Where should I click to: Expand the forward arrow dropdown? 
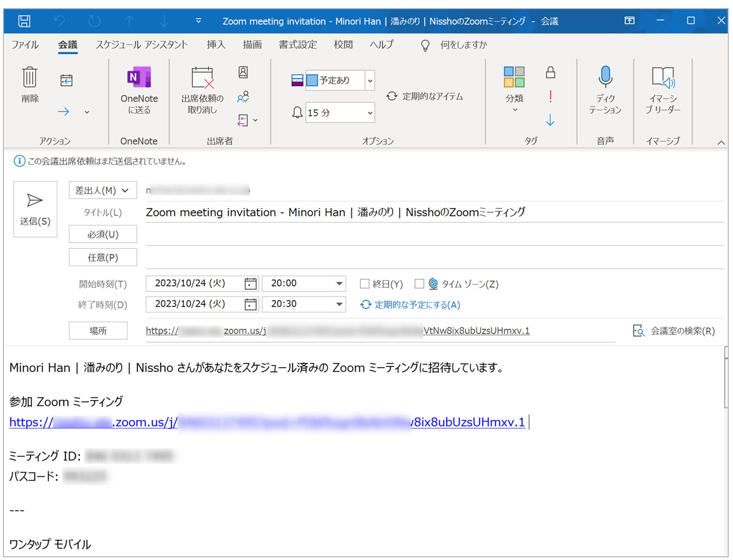(x=87, y=112)
